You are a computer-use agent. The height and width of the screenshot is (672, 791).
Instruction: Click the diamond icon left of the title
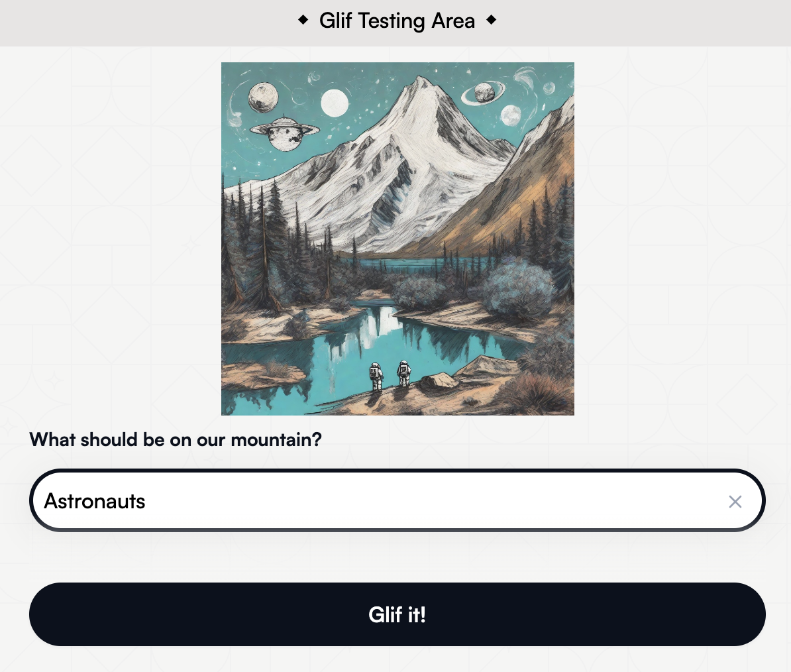303,20
